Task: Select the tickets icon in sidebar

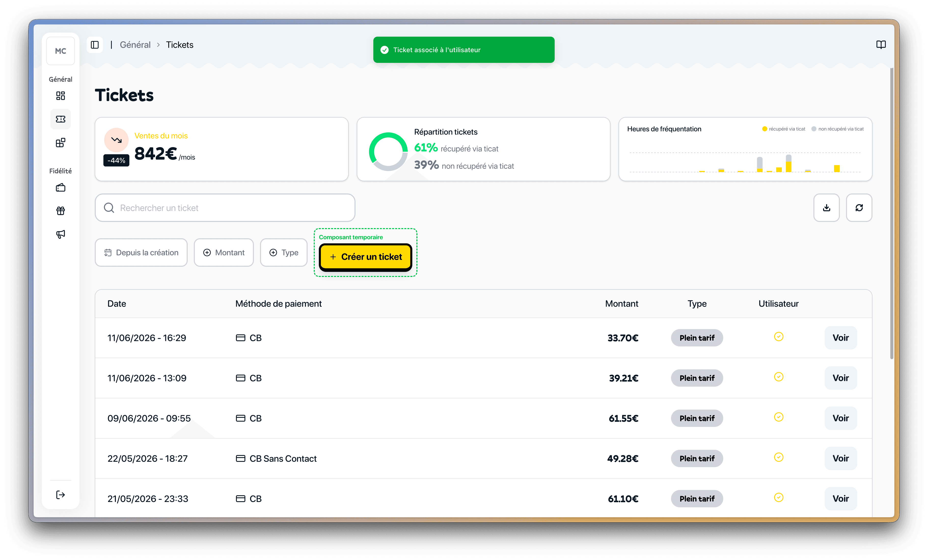Action: click(x=60, y=119)
